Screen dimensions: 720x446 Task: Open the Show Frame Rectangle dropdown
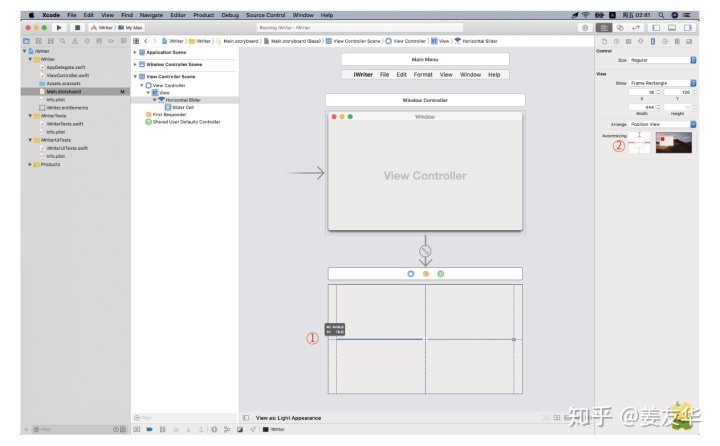(663, 83)
